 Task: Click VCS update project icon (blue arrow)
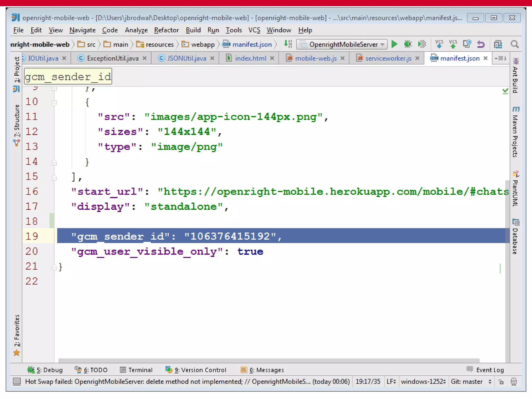point(439,44)
